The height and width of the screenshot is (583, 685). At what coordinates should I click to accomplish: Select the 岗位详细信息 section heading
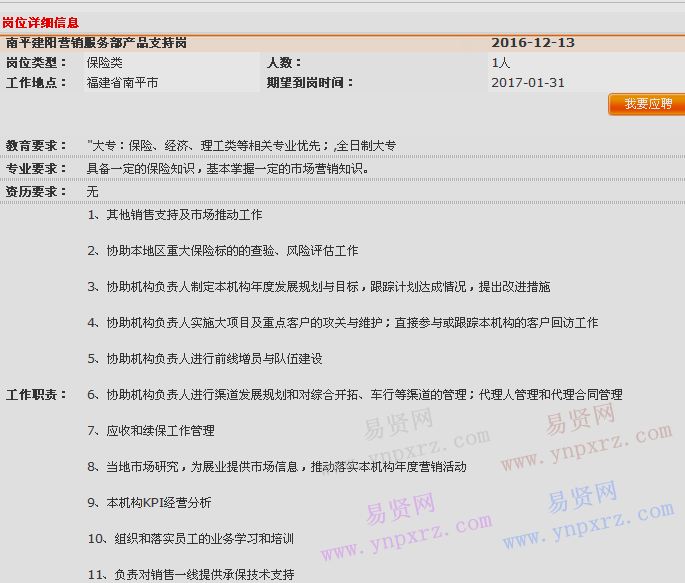(x=41, y=23)
